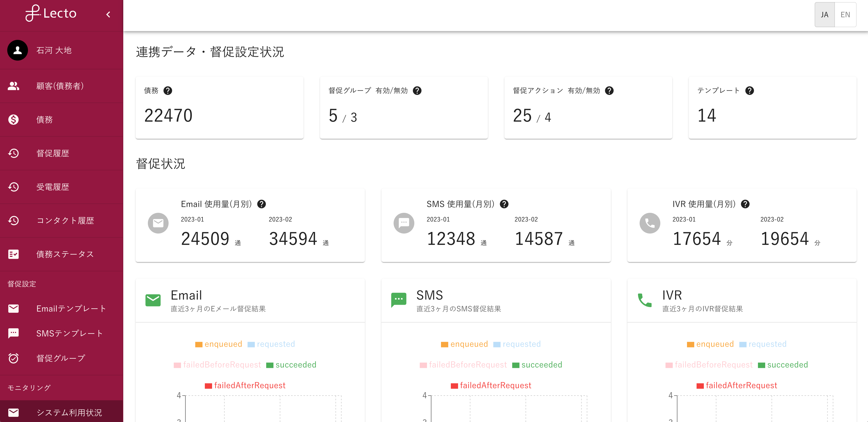Click the user name 石河 大地

pyautogui.click(x=54, y=50)
